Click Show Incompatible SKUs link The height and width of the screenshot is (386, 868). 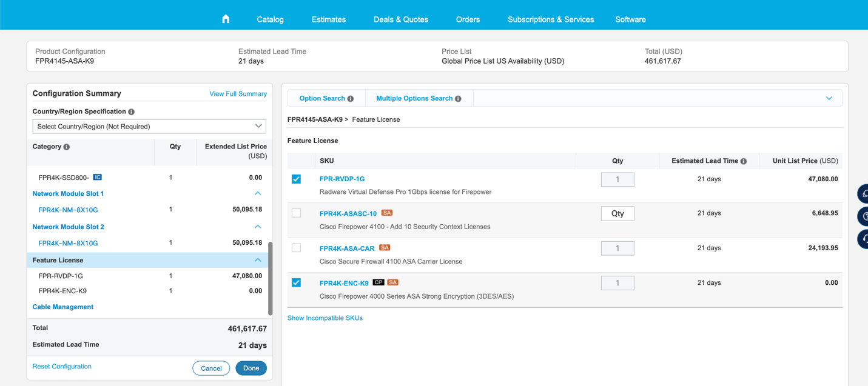[325, 318]
